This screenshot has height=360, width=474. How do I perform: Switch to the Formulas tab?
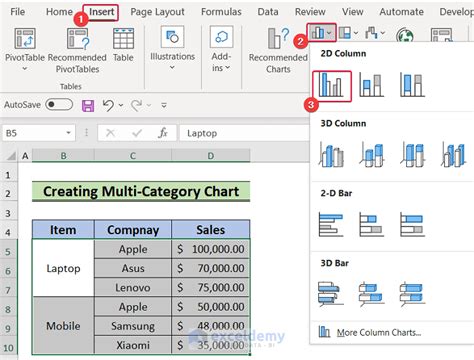tap(221, 12)
